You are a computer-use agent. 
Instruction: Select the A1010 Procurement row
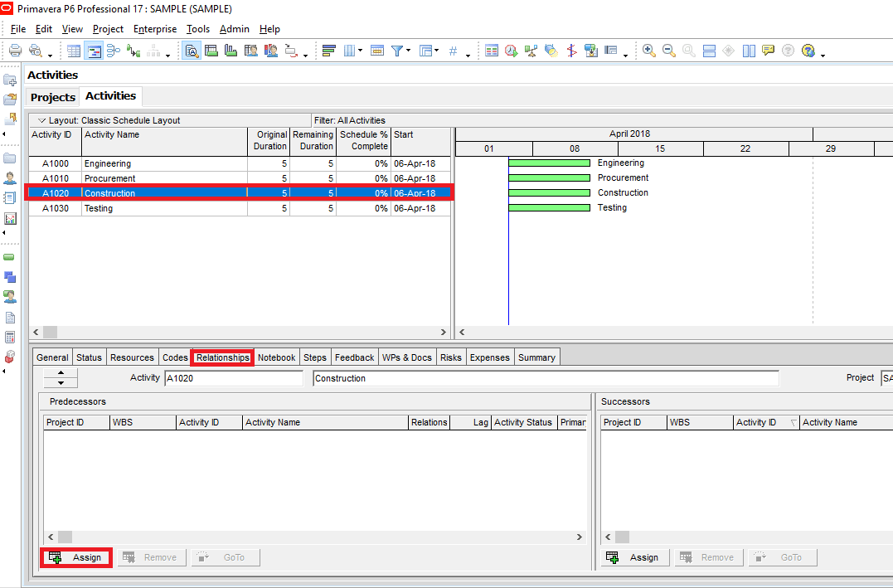tap(240, 178)
